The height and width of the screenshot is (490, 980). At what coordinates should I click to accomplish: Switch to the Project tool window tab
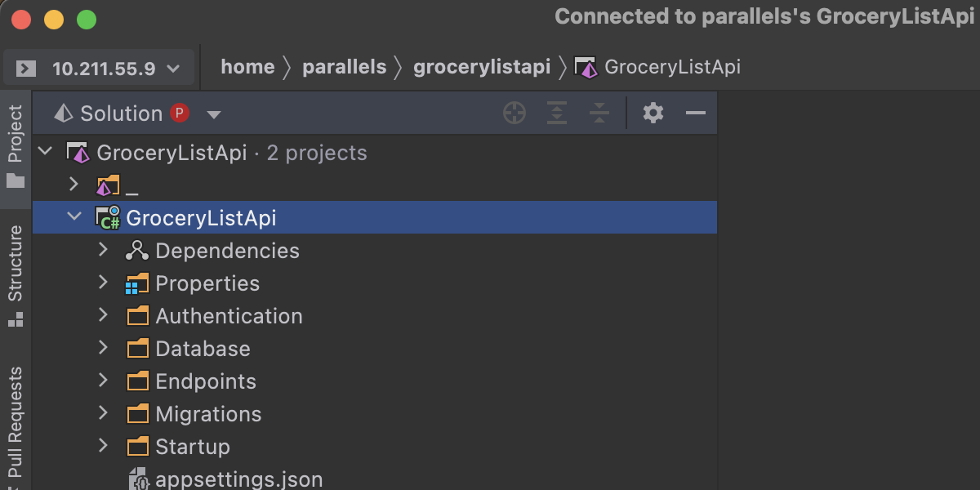pos(16,145)
